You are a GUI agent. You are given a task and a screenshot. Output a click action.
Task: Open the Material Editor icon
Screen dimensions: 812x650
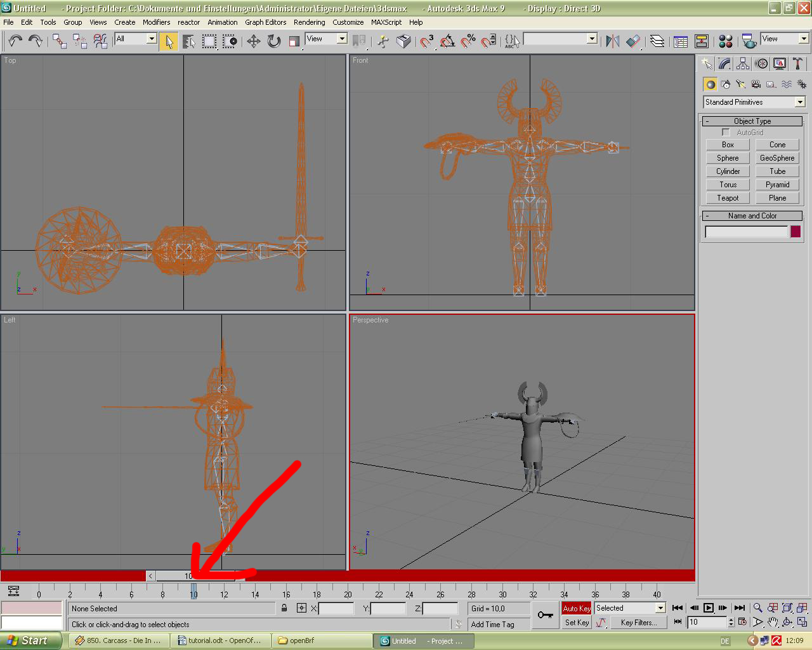point(726,41)
